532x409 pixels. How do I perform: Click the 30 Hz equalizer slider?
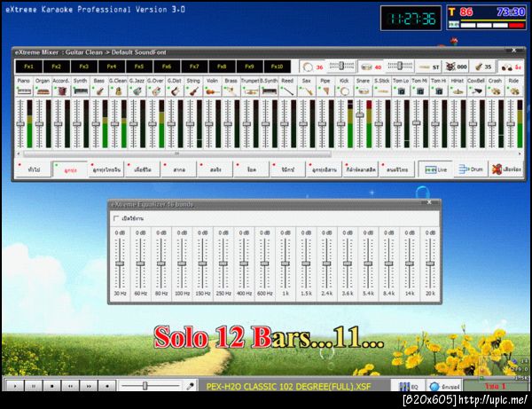[x=120, y=263]
